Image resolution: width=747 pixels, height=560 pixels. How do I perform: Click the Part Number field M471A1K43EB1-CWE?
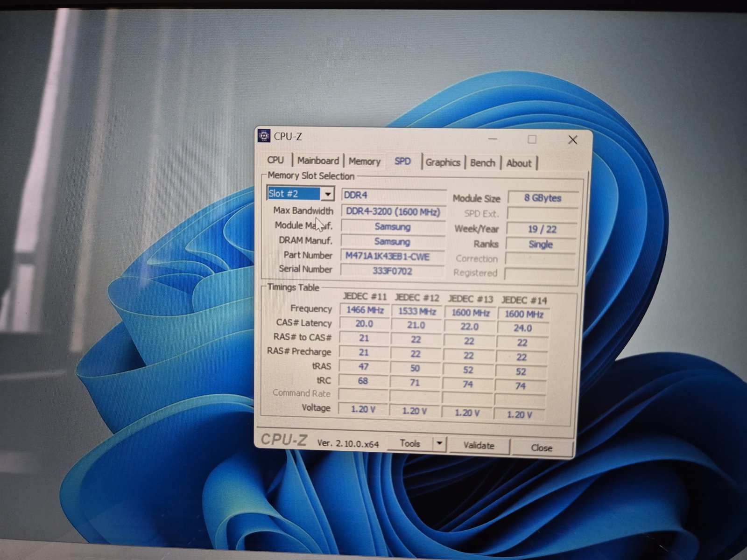(392, 256)
